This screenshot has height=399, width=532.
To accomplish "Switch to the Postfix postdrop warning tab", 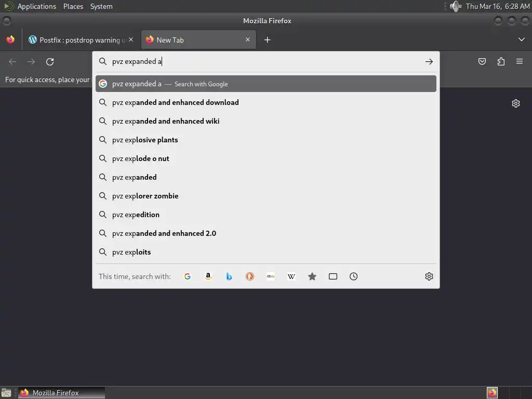I will point(82,39).
